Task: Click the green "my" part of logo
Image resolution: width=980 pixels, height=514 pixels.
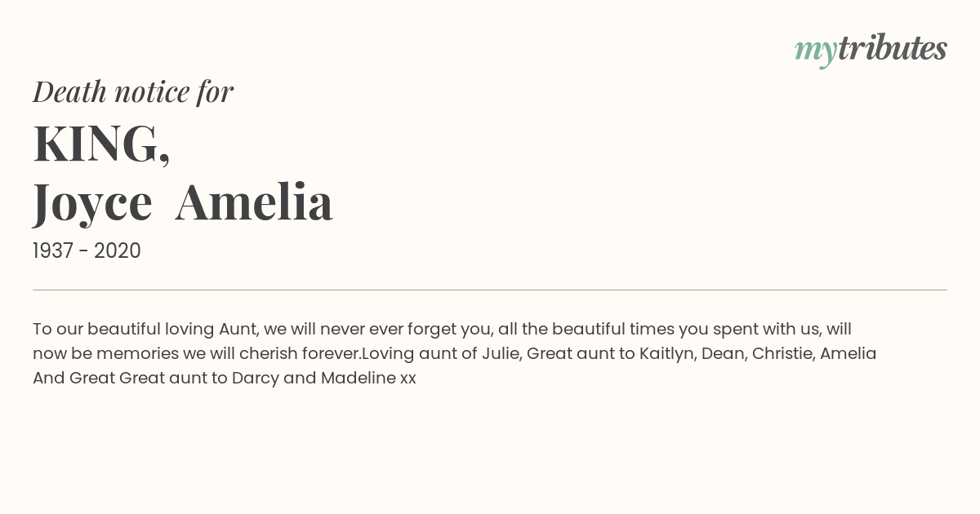Action: [x=816, y=52]
